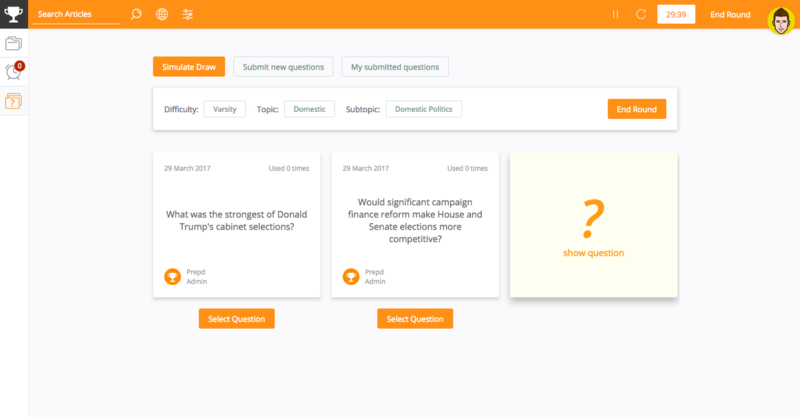Click the trophy logo icon in top-left corner
800x417 pixels.
tap(14, 14)
